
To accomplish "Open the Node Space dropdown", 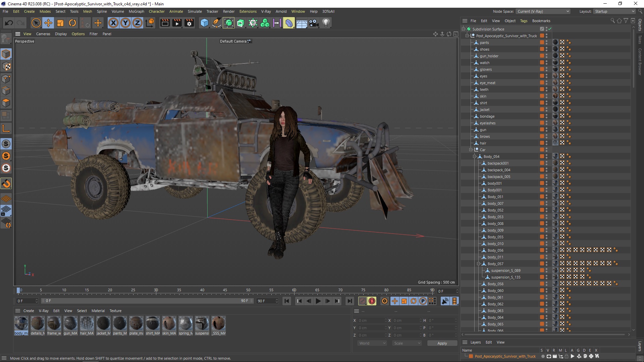I will 543,11.
